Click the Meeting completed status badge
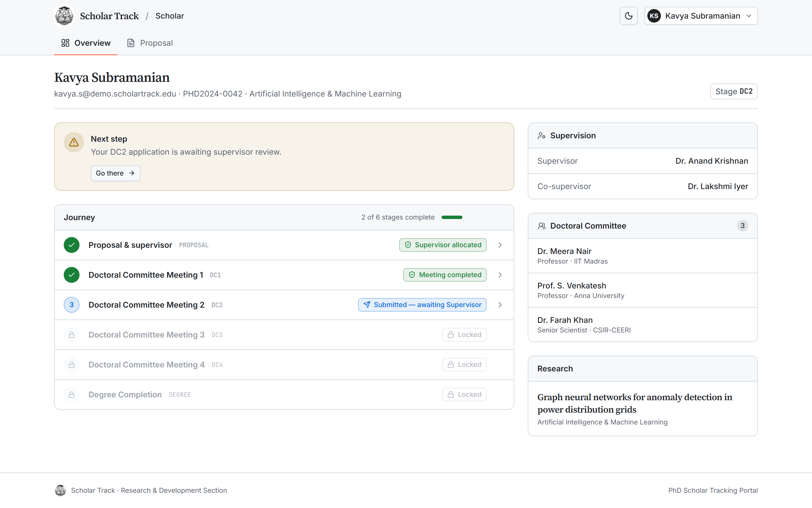 445,275
